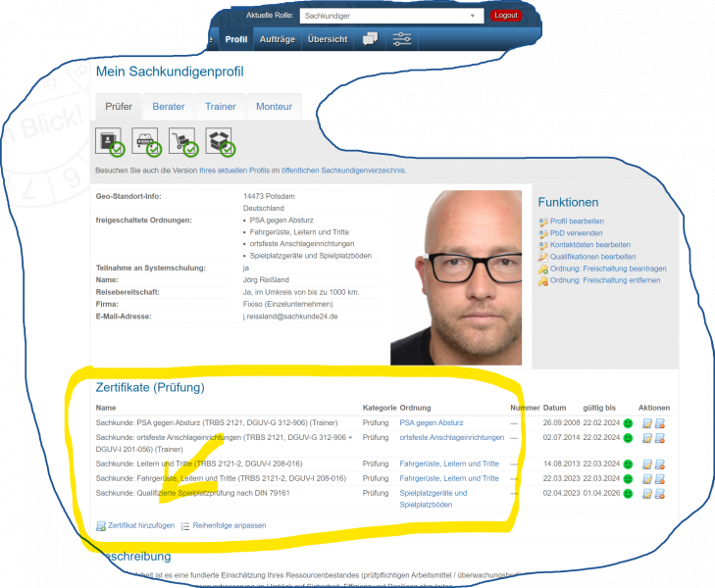
Task: Click the vehicle category icon under Prüfer
Action: pos(145,142)
